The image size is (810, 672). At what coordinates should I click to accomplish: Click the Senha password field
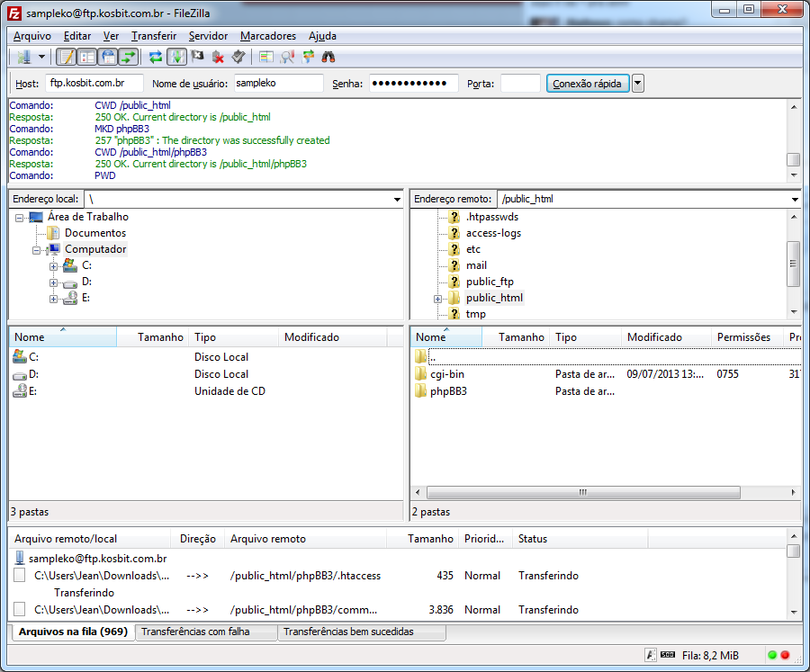point(413,83)
